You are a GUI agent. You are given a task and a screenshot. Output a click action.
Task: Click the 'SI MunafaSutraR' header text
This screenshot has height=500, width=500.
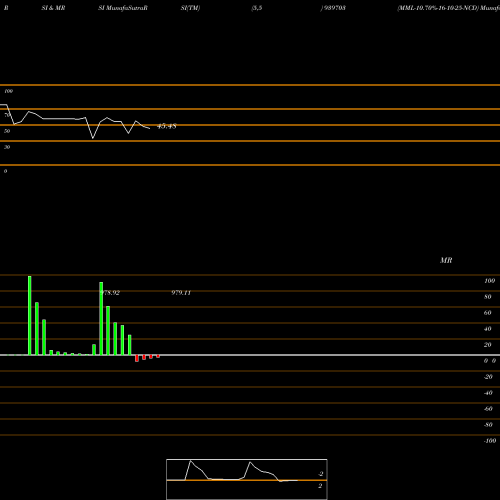click(x=123, y=8)
